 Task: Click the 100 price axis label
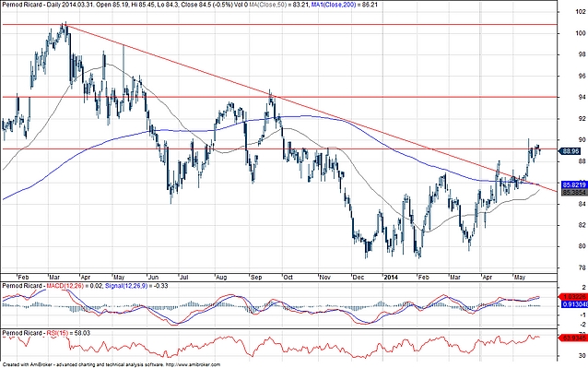point(581,33)
